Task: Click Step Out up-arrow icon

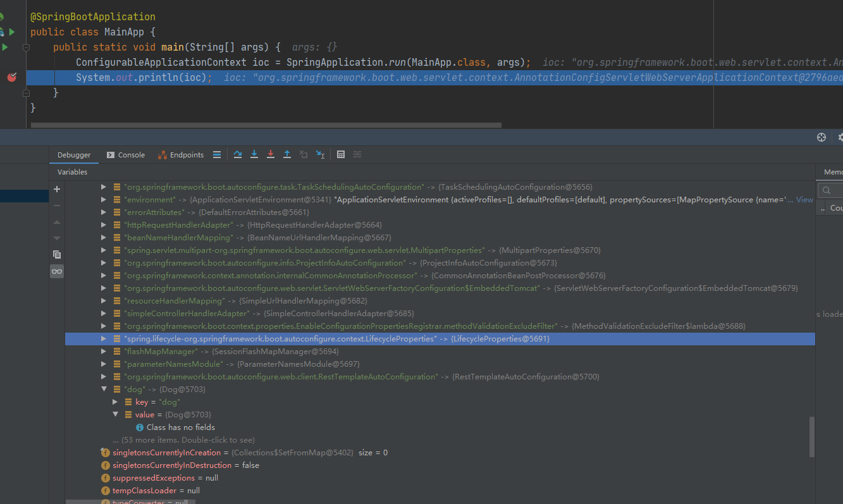Action: tap(287, 154)
